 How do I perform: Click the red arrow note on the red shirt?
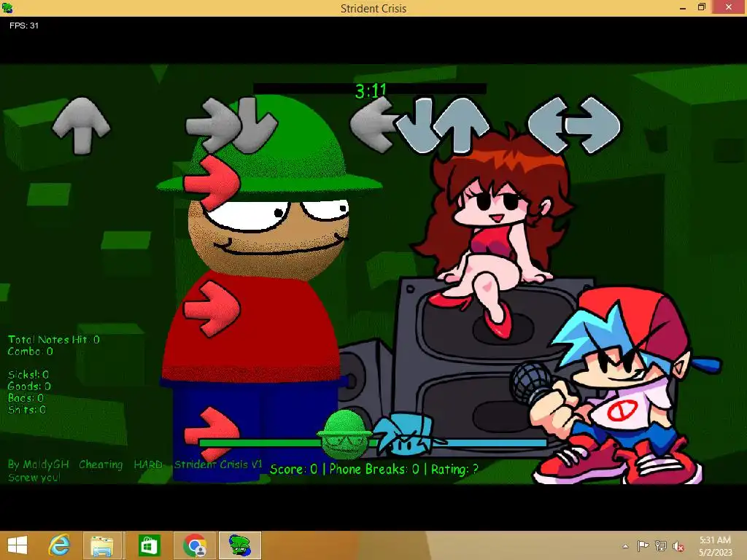pyautogui.click(x=212, y=308)
